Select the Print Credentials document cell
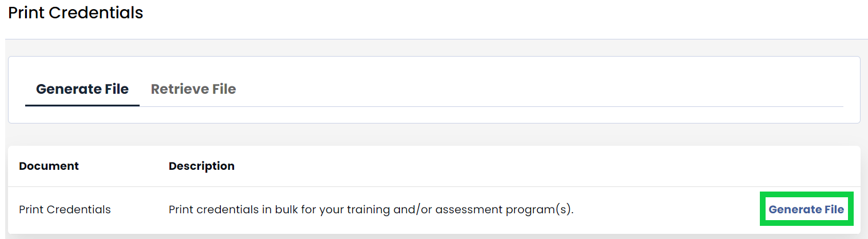 point(65,209)
